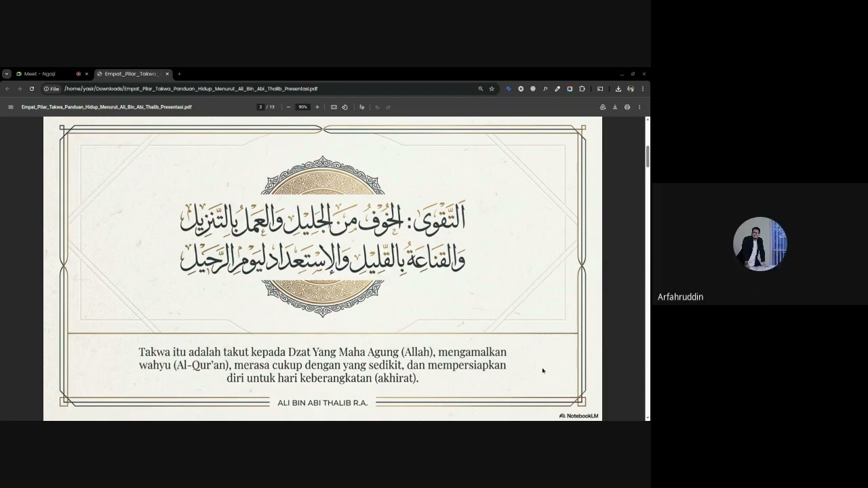
Task: Click the color picker pen extension
Action: 557,89
